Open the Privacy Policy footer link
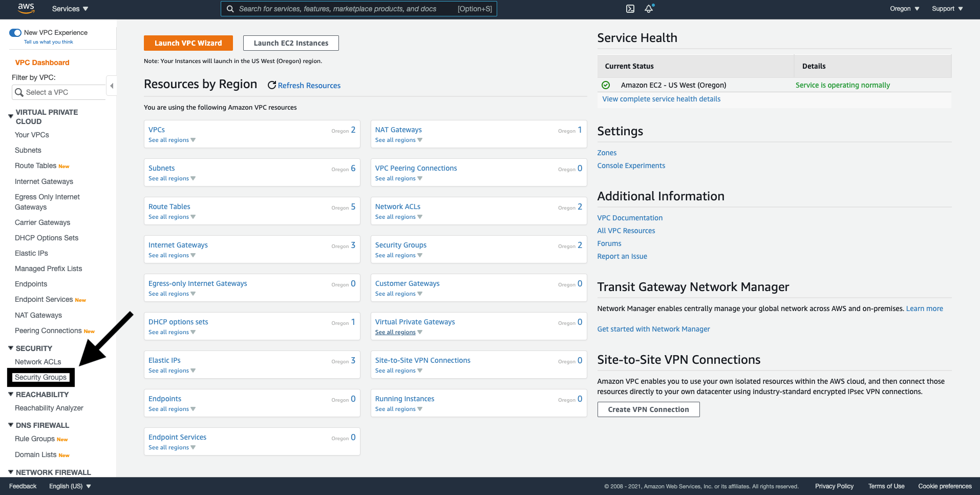Screen dimensions: 980x495 (835, 486)
